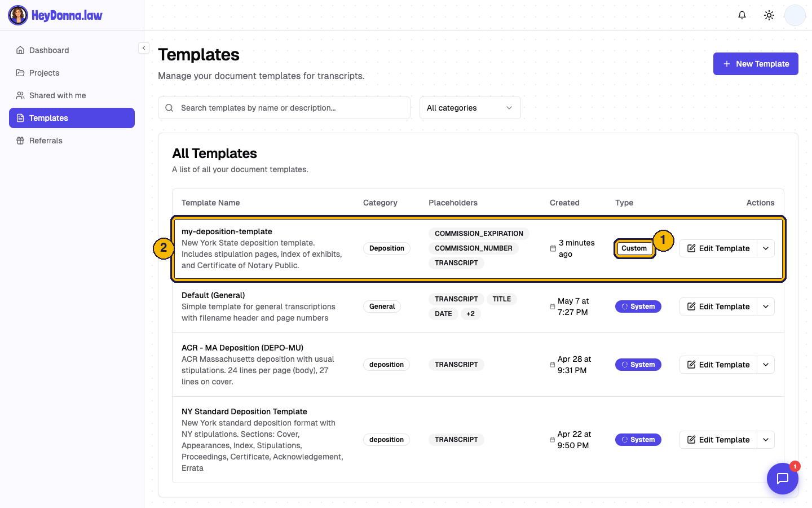Click the System badge for NY Standard Deposition
This screenshot has width=812, height=508.
(638, 440)
